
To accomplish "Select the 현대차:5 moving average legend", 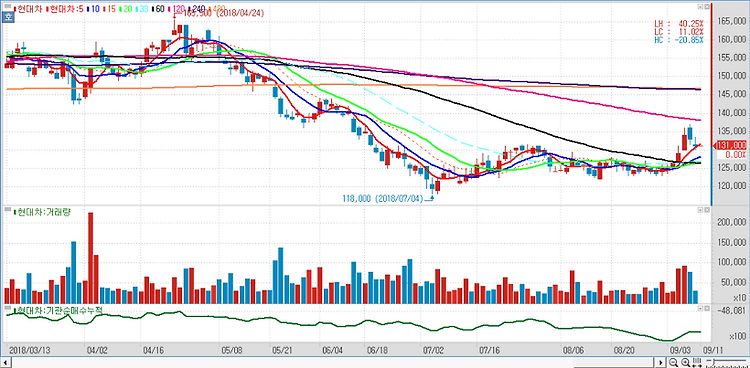I will coord(65,9).
